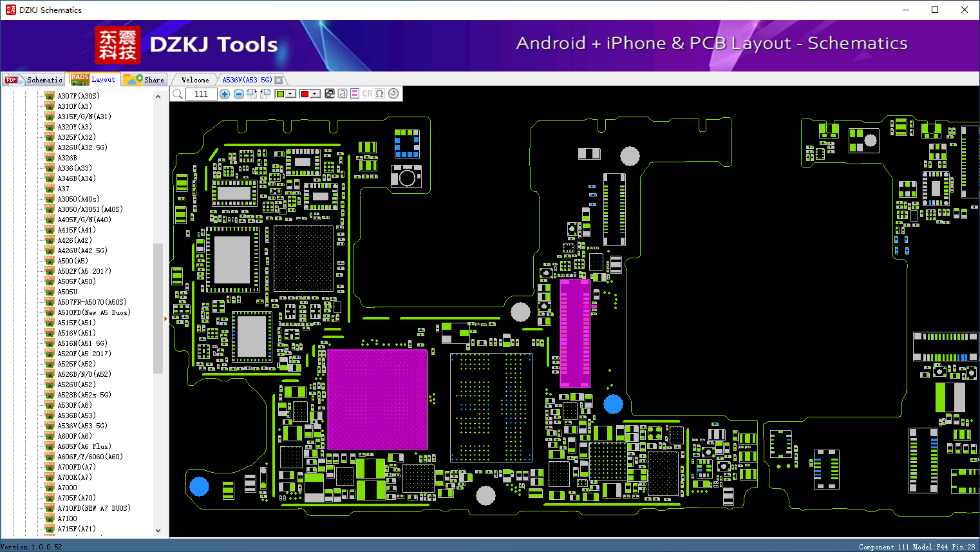Select A516V(A51) in the list
This screenshot has width=980, height=552.
click(77, 333)
